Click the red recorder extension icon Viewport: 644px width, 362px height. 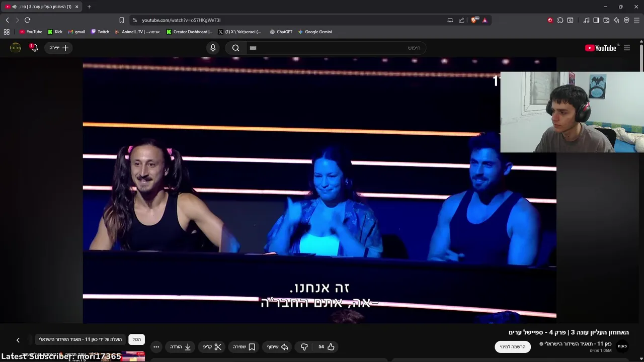550,20
